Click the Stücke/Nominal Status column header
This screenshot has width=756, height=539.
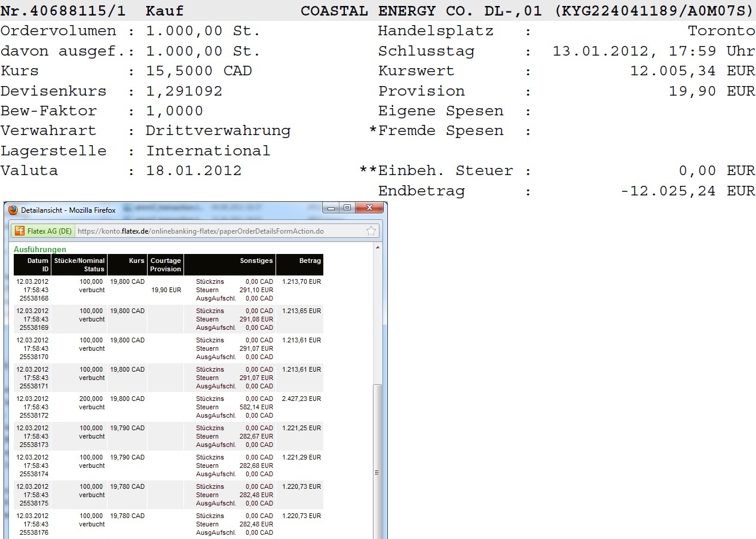coord(79,265)
